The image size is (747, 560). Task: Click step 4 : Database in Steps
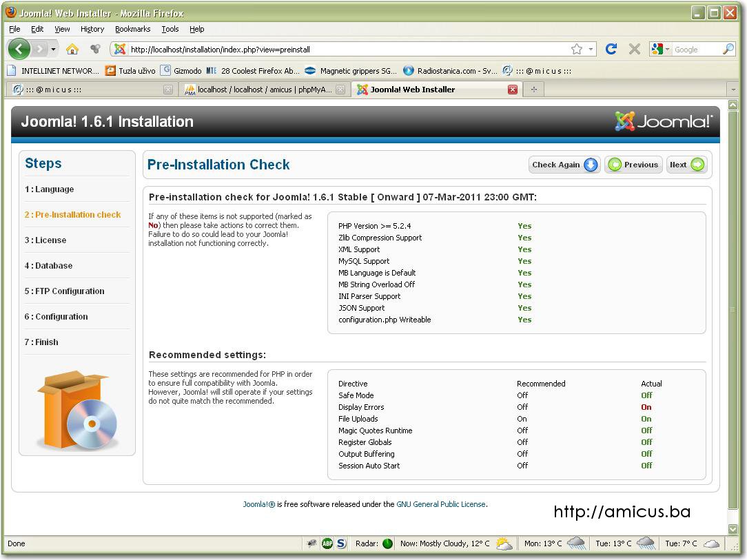49,266
